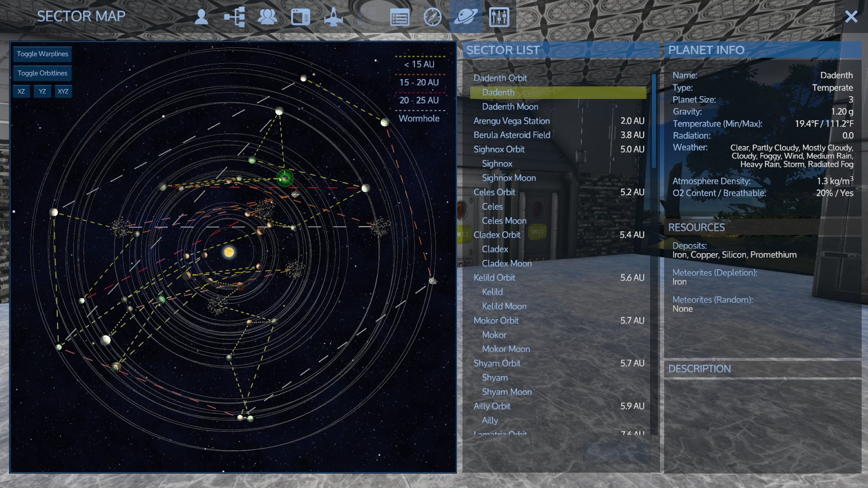Click the Berula Asteroid Field entry
The height and width of the screenshot is (488, 868).
coord(512,135)
